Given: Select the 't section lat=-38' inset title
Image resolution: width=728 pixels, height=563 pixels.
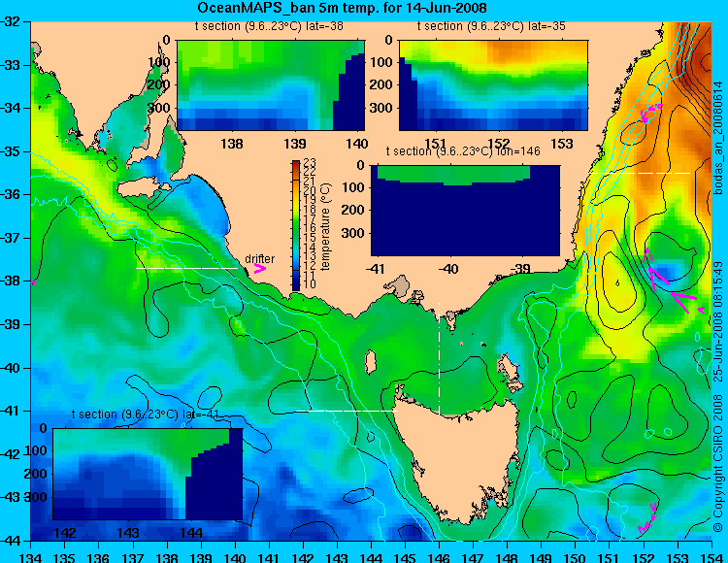Looking at the screenshot, I should [x=269, y=26].
